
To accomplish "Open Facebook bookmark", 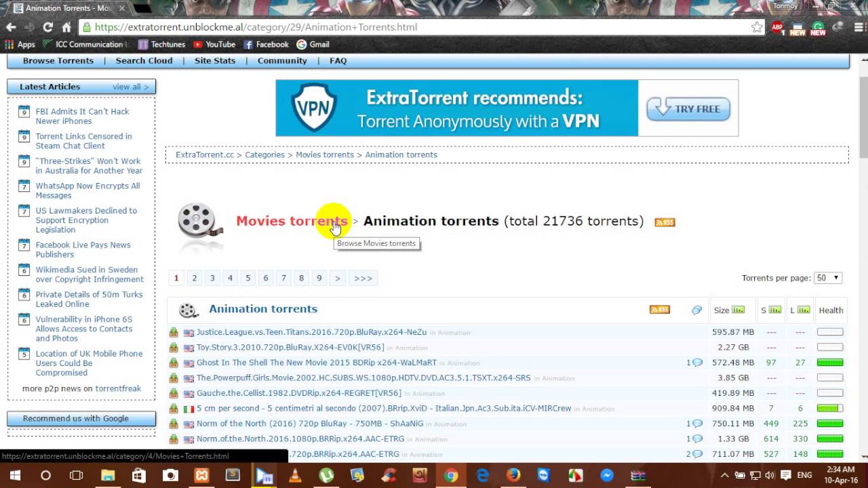I will 266,44.
